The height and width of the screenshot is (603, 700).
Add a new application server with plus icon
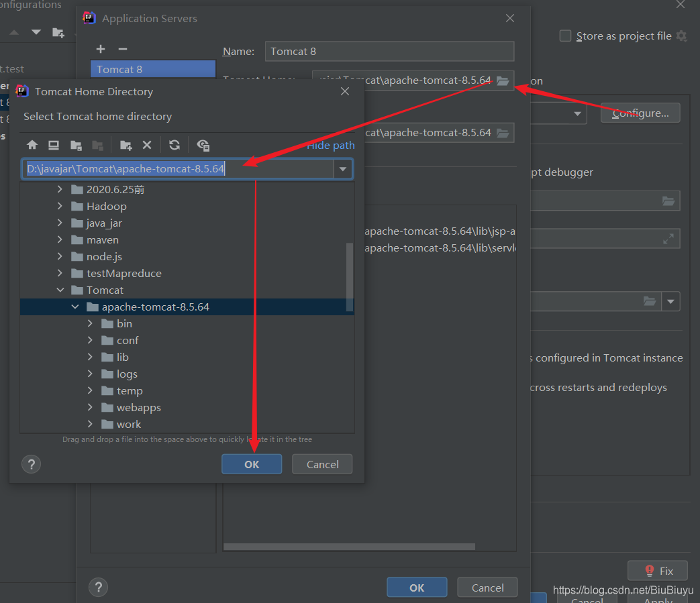click(x=101, y=49)
